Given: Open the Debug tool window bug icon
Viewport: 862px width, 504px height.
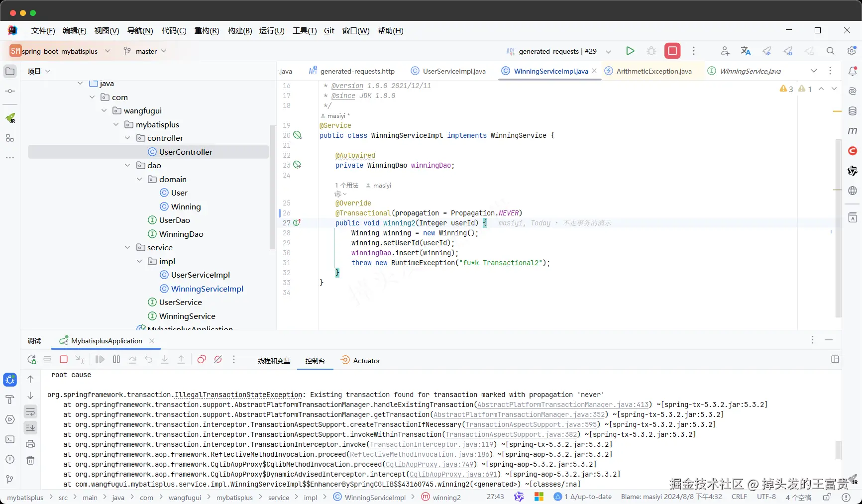Looking at the screenshot, I should pos(10,380).
